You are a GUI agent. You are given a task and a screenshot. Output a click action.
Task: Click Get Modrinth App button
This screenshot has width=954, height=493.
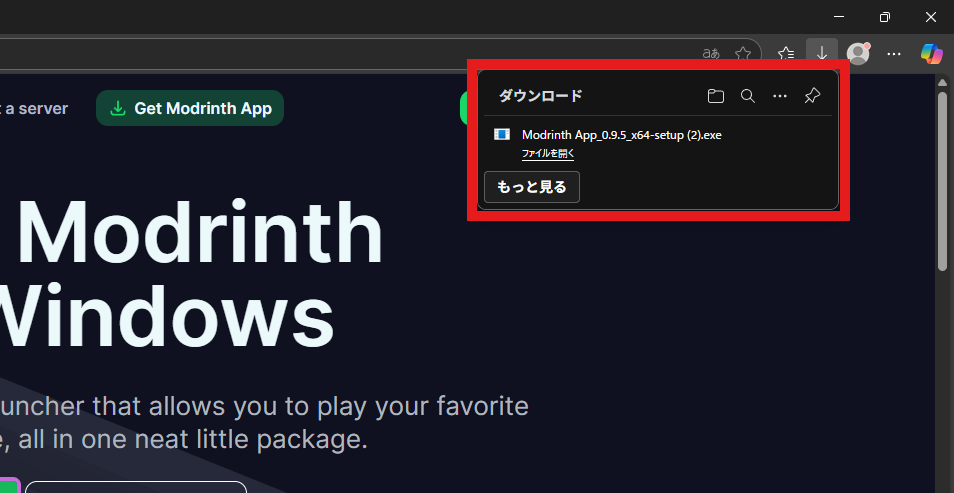coord(190,108)
